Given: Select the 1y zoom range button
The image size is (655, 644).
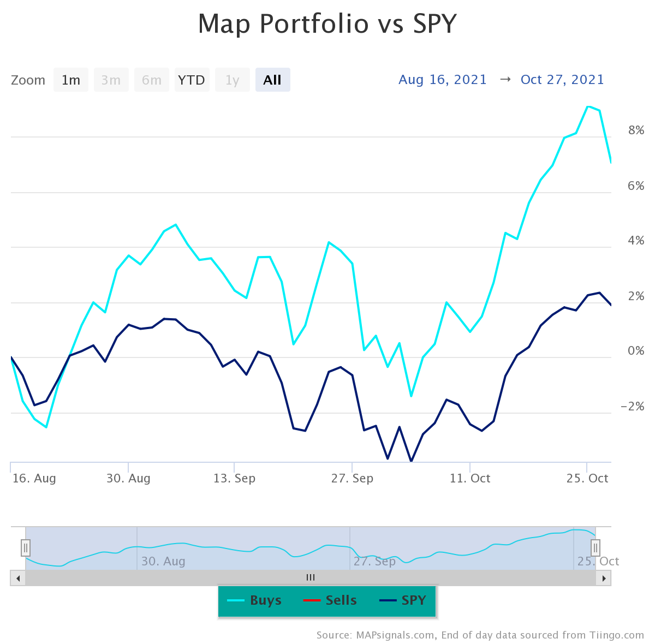Looking at the screenshot, I should click(233, 80).
